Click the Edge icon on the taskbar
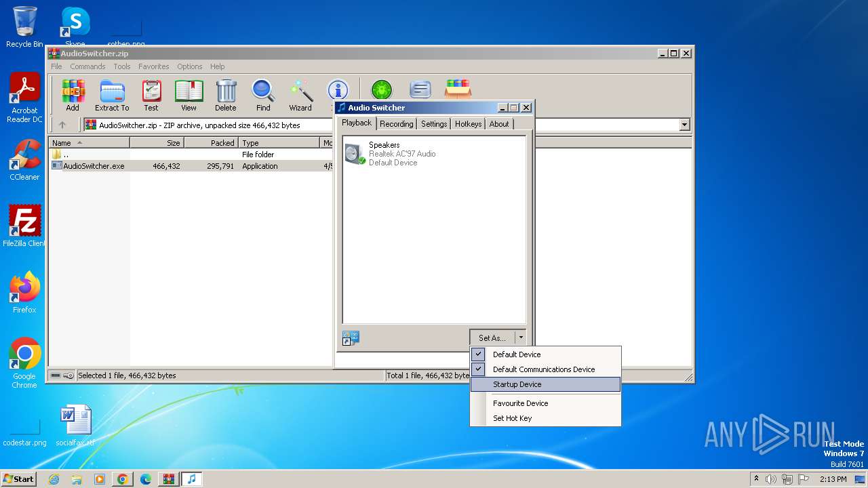Image resolution: width=868 pixels, height=488 pixels. pyautogui.click(x=146, y=479)
